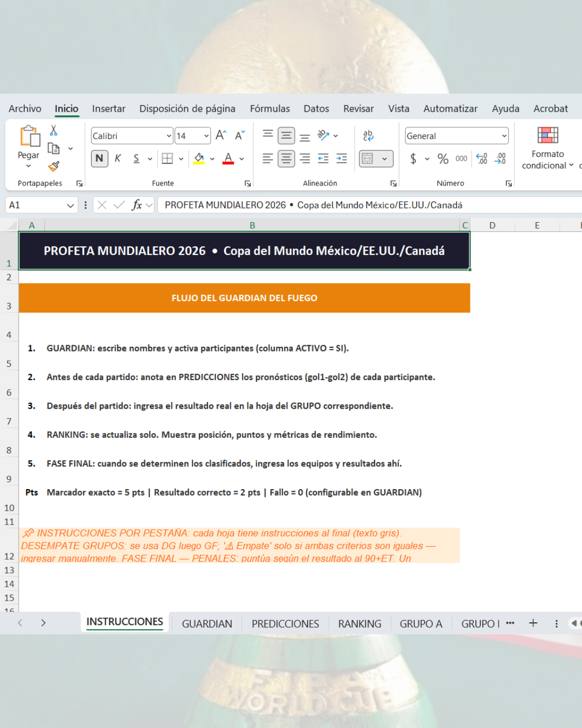Open the PREDICCIONES sheet tab
The width and height of the screenshot is (582, 728).
coord(286,623)
